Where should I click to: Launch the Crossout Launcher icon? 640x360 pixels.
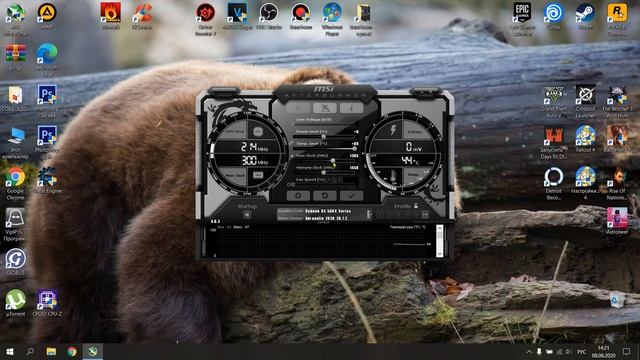pyautogui.click(x=585, y=95)
